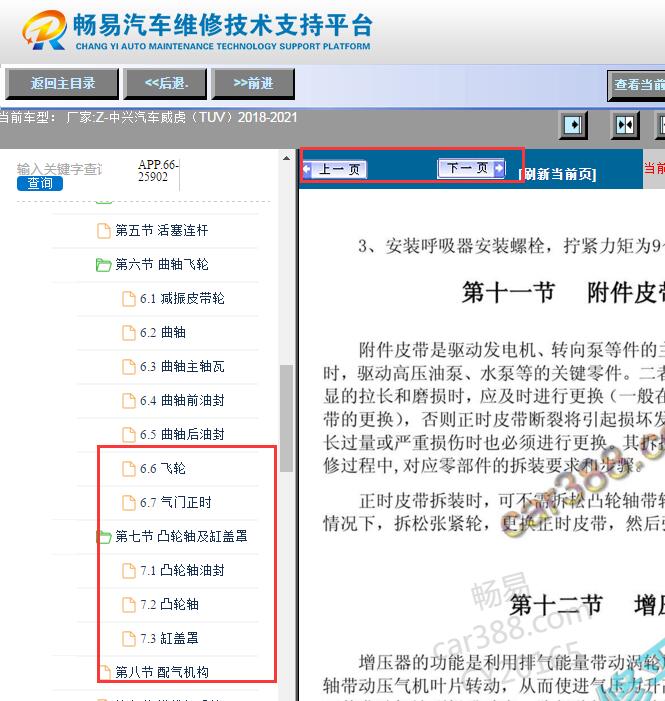
Task: Click the page icon beside 6.3 曲轴主轴瓦
Action: [129, 367]
